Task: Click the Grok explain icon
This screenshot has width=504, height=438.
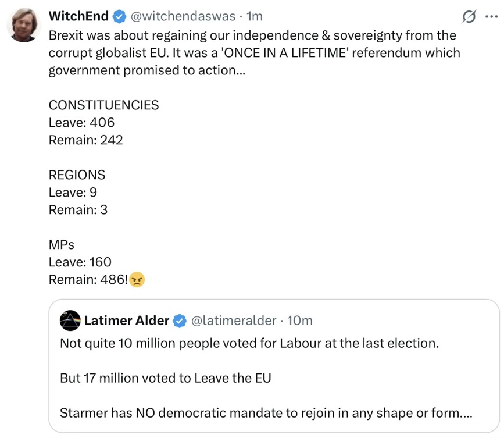Action: coord(469,17)
